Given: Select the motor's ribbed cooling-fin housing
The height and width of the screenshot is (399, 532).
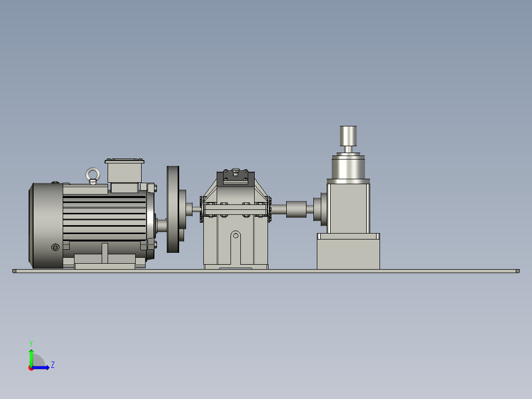Looking at the screenshot, I should 104,218.
